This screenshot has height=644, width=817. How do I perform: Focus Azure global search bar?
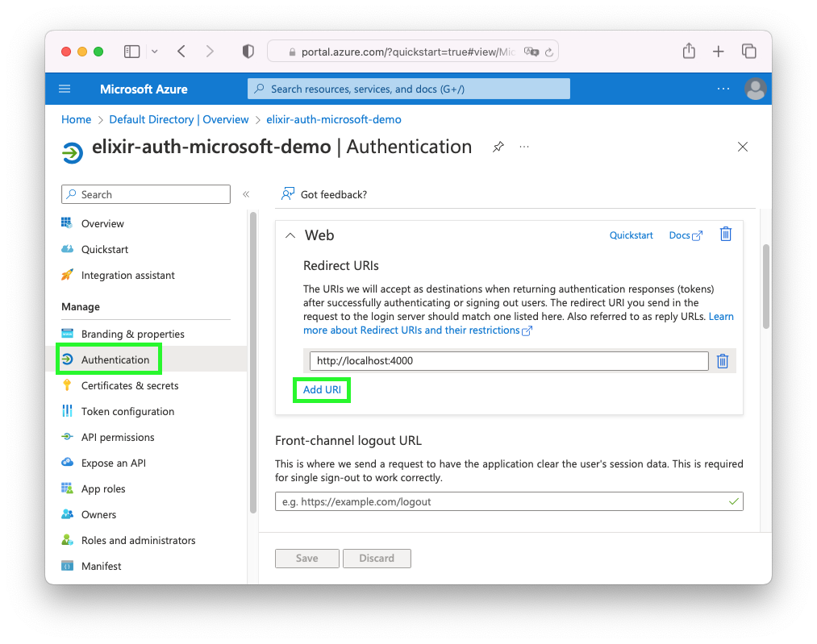click(x=408, y=89)
